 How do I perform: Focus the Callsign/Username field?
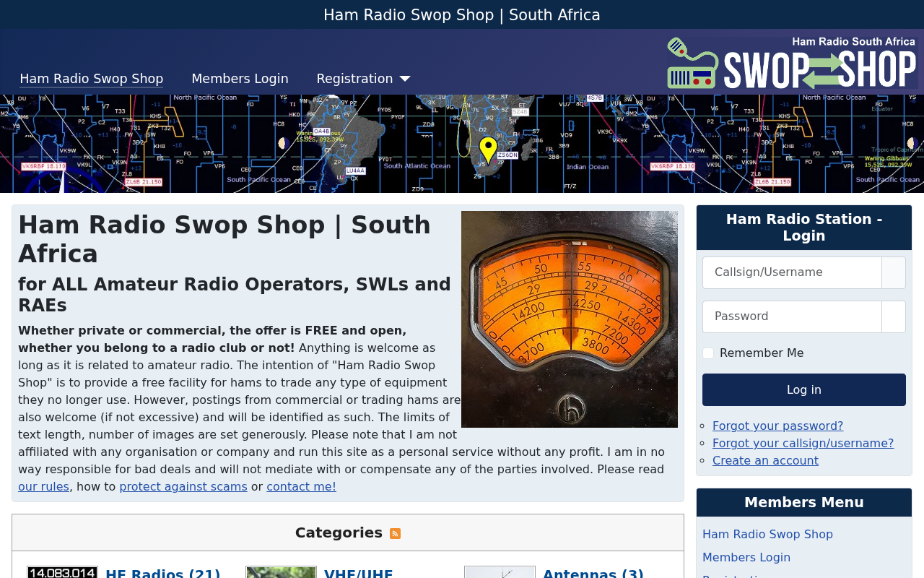point(792,272)
